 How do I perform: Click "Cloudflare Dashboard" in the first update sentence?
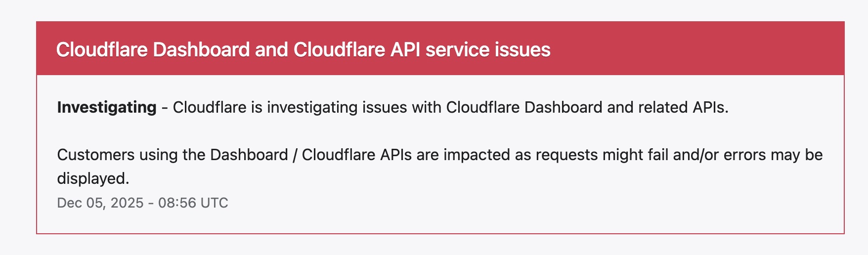(x=524, y=107)
